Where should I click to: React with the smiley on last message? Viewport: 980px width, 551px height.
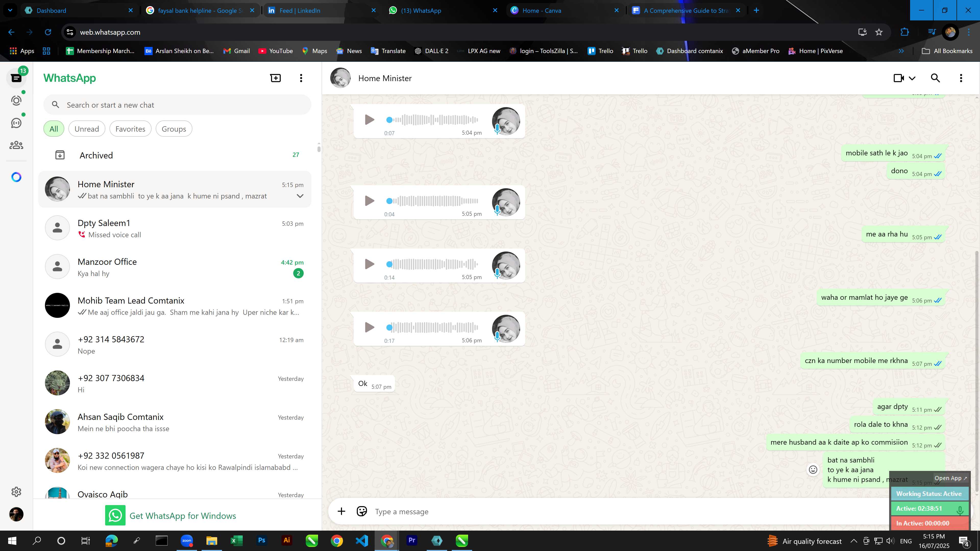coord(813,470)
